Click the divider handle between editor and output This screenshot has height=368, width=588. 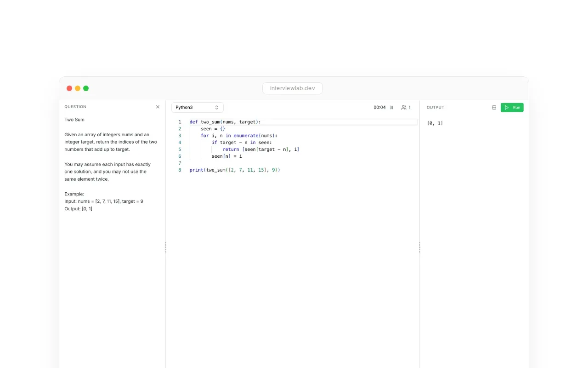(419, 247)
